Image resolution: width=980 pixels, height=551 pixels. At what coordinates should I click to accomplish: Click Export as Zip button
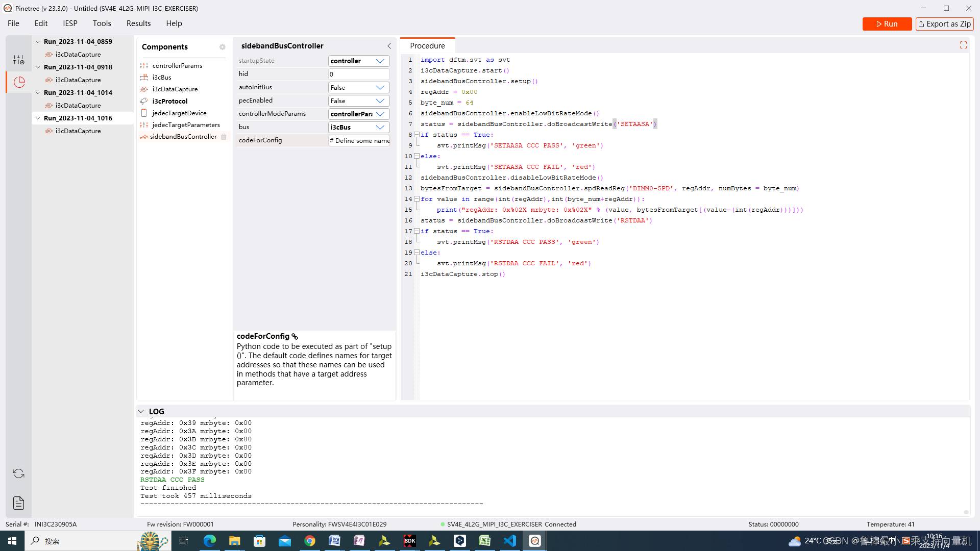(x=945, y=23)
